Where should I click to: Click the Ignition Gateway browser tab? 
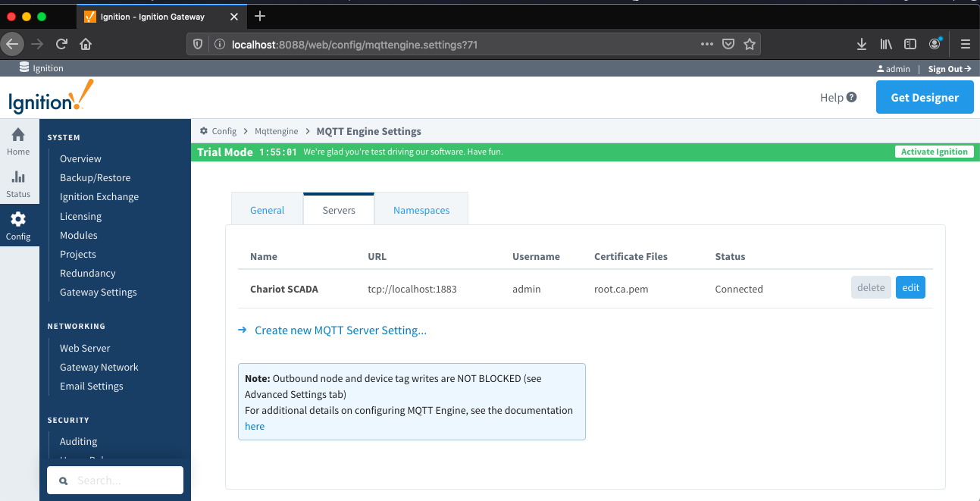pyautogui.click(x=161, y=17)
